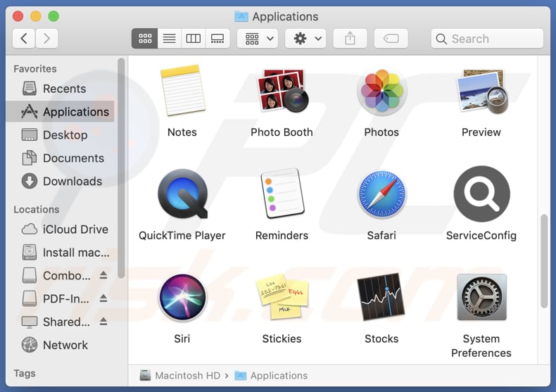
Task: Open Network in the sidebar
Action: 61,345
